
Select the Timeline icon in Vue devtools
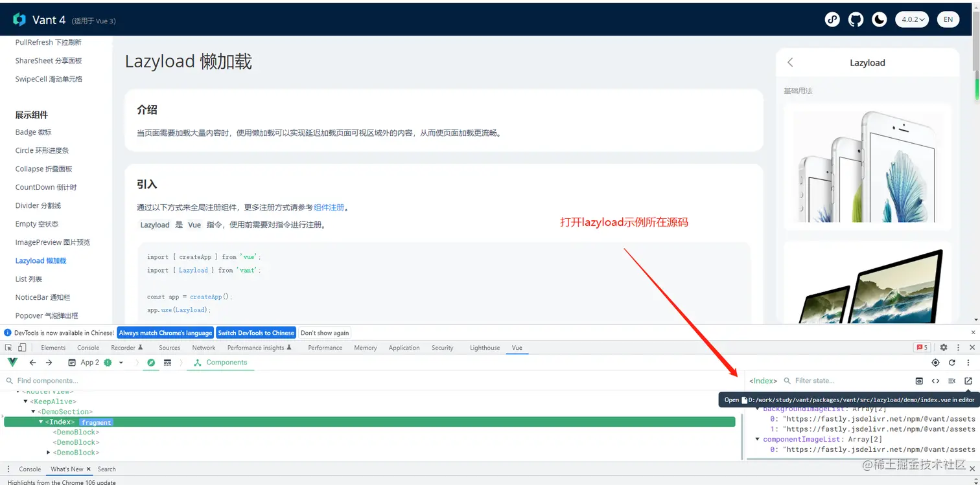point(167,363)
